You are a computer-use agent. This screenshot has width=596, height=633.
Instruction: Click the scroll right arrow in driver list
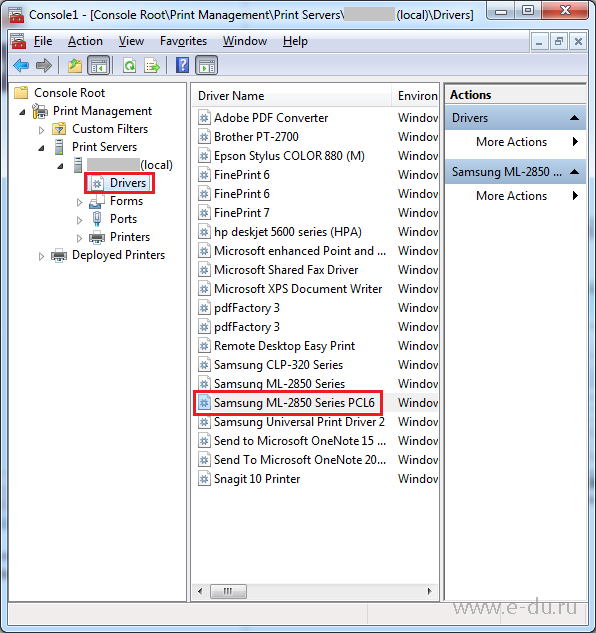coord(430,591)
